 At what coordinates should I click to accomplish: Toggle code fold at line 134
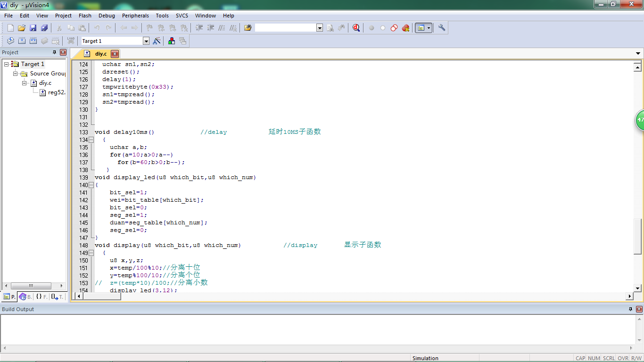click(91, 140)
